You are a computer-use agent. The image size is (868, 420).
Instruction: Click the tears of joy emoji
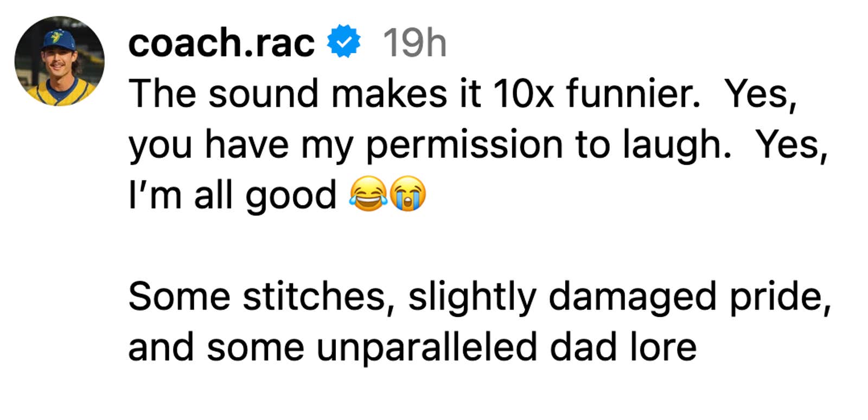point(368,195)
